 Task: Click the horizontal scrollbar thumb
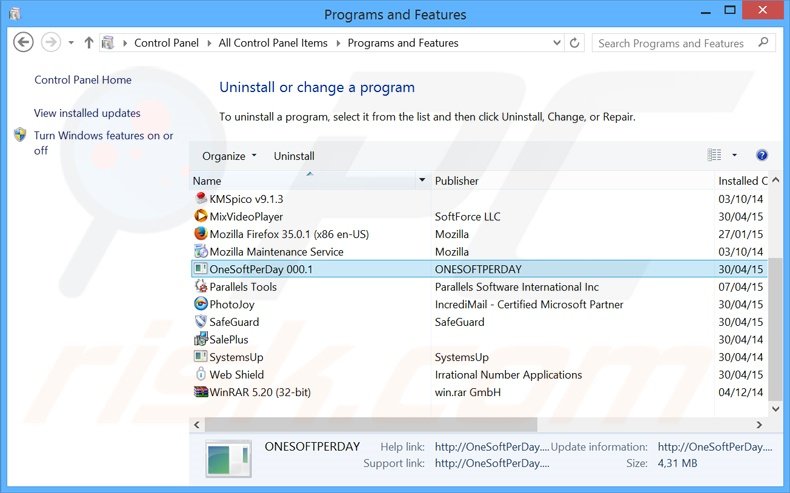[371, 425]
